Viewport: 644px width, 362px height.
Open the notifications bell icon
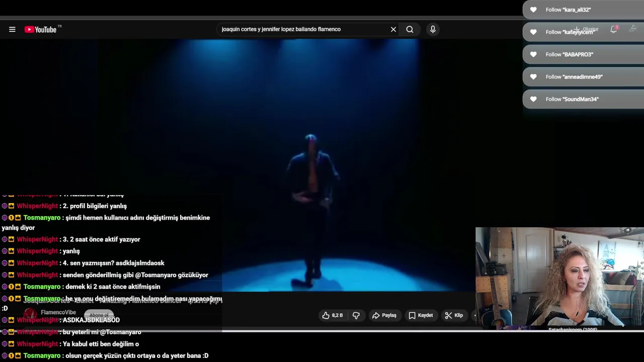coord(614,29)
